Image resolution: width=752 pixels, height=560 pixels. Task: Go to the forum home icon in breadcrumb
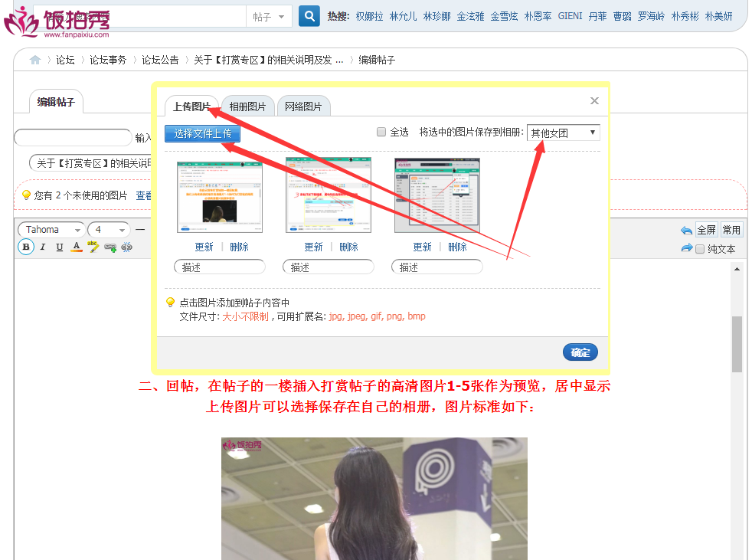(35, 60)
